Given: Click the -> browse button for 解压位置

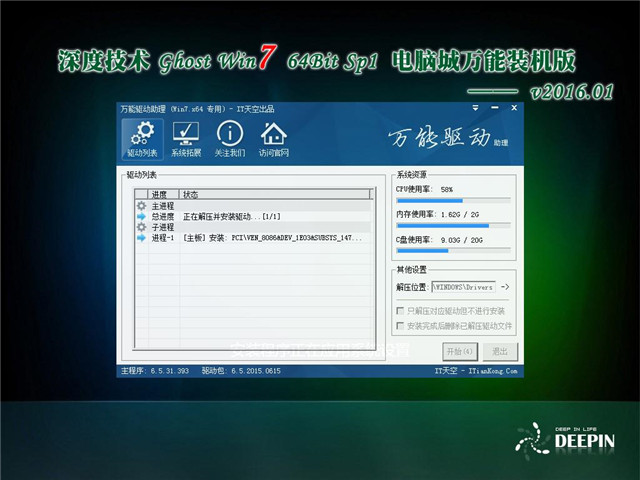Looking at the screenshot, I should pyautogui.click(x=505, y=287).
